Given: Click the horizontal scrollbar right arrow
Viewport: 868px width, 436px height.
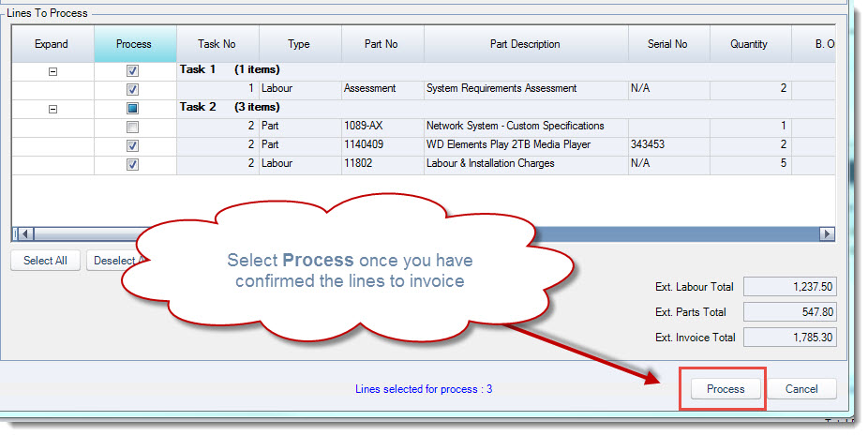Looking at the screenshot, I should pos(827,233).
